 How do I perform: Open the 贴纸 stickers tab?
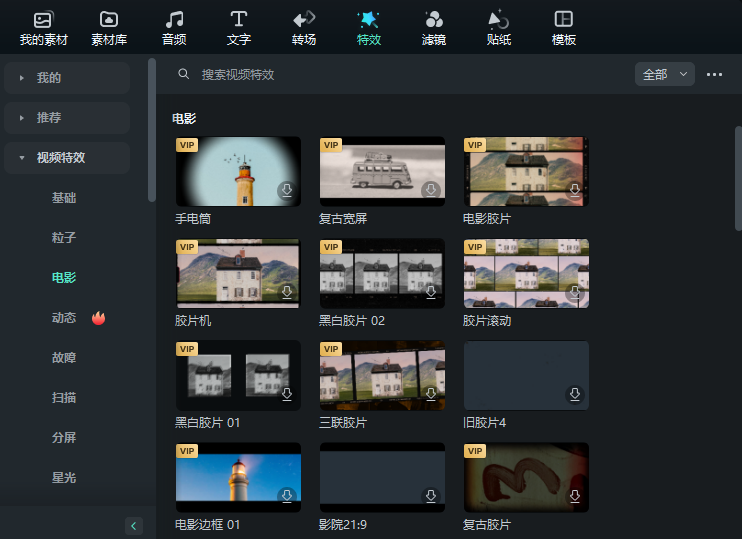498,28
